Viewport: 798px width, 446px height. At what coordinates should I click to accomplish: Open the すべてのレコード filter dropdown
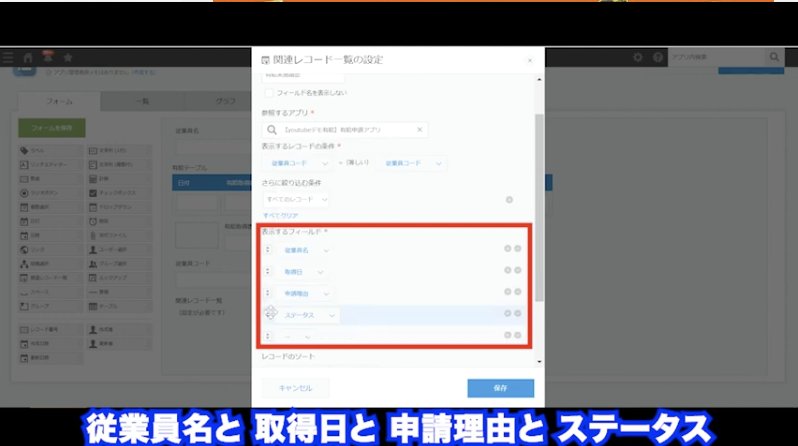click(x=300, y=200)
